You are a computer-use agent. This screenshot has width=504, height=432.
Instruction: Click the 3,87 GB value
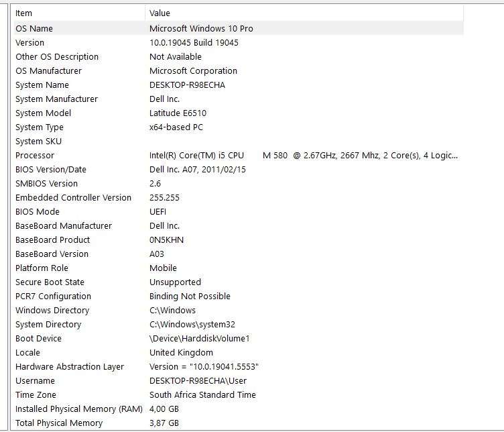[x=164, y=423]
